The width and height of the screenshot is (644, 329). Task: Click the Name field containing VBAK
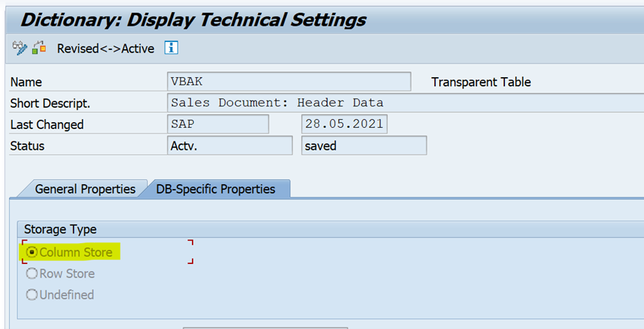tap(288, 81)
